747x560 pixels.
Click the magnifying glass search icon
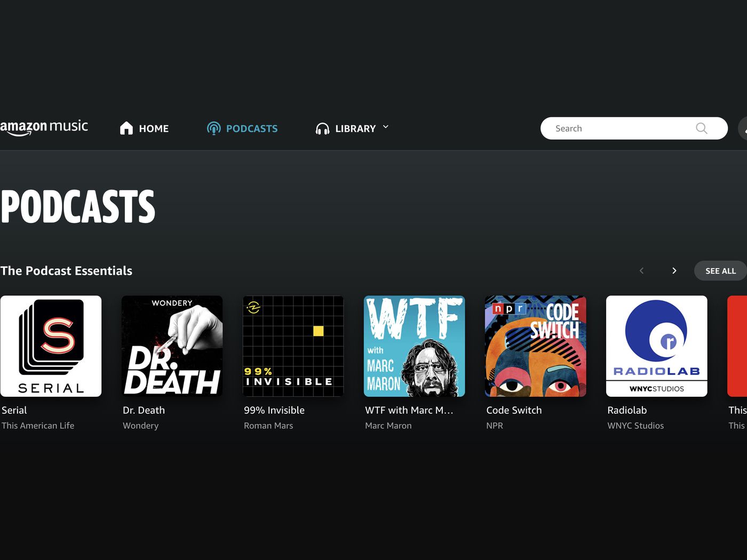(701, 129)
